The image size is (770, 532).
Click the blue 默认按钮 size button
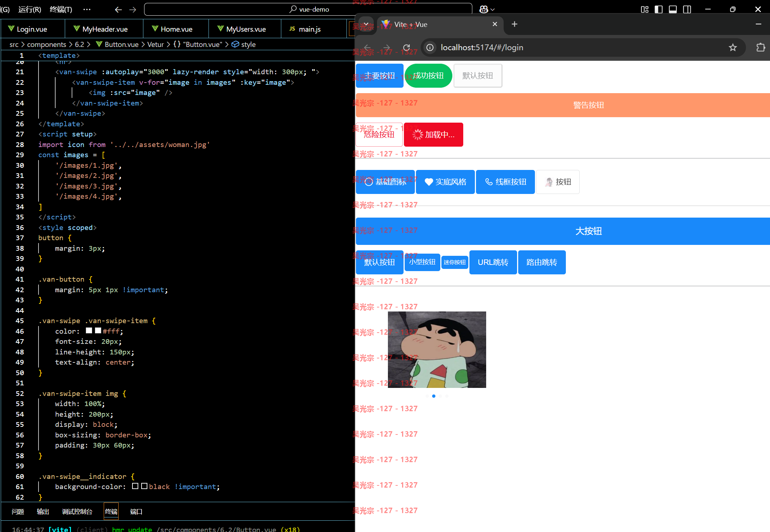380,262
